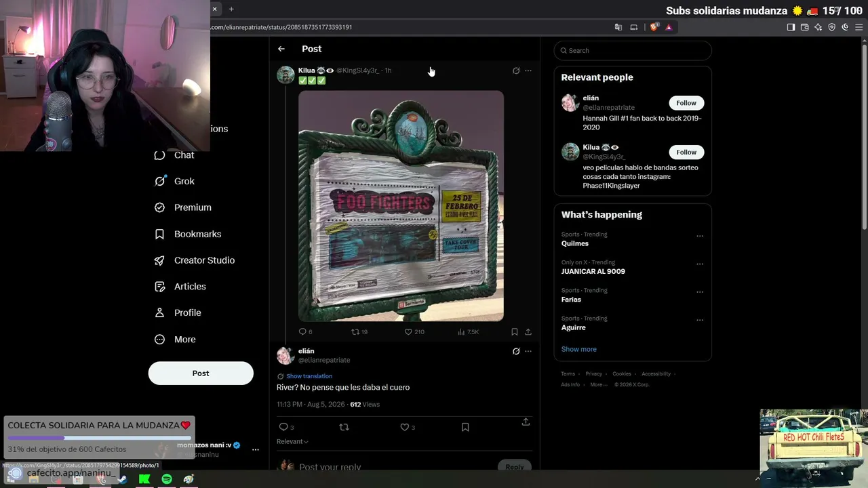
Task: Open the Brave Wallet icon
Action: tap(804, 27)
